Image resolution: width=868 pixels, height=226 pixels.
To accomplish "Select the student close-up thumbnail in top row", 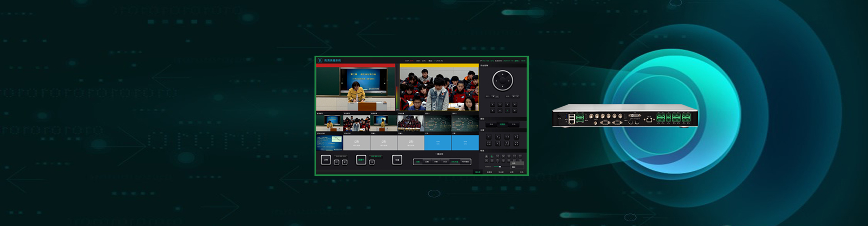I will [356, 123].
